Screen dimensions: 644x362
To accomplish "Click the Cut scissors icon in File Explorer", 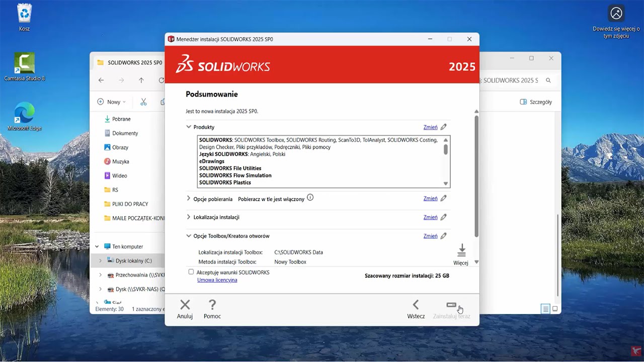I will pos(143,102).
